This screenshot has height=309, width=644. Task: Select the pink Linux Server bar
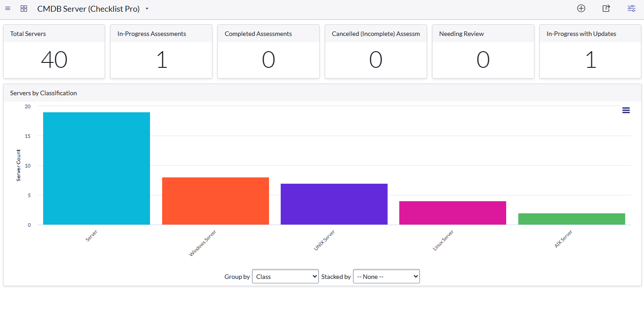coord(452,212)
